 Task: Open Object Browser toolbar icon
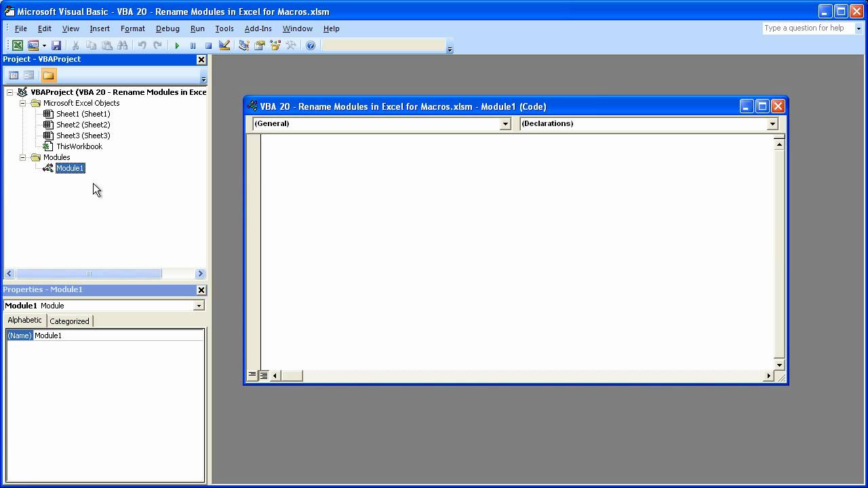[275, 45]
